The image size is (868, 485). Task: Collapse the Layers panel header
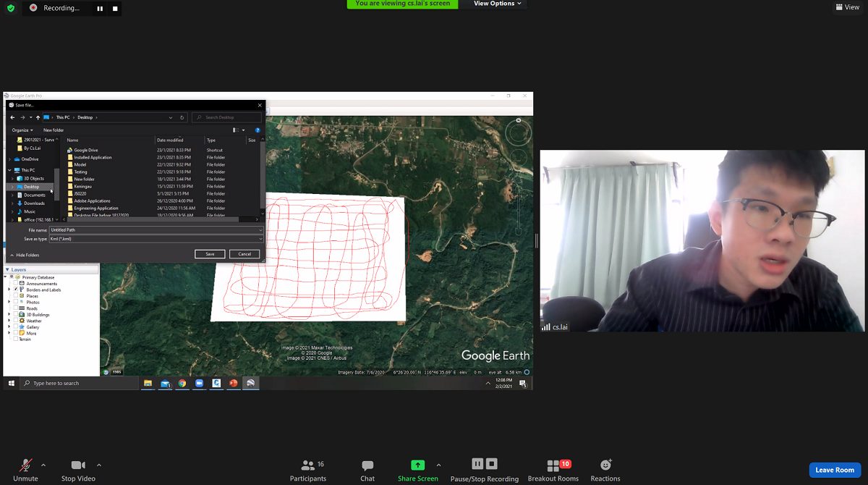[7, 270]
